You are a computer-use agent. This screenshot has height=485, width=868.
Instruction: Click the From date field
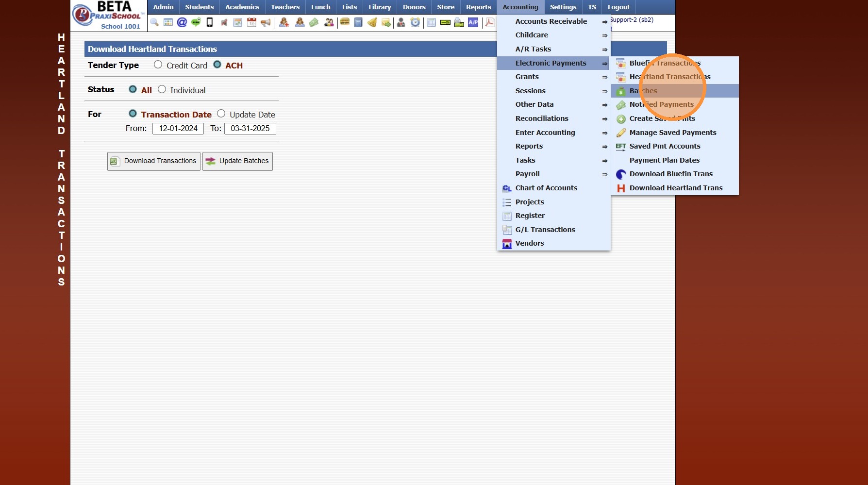(178, 129)
